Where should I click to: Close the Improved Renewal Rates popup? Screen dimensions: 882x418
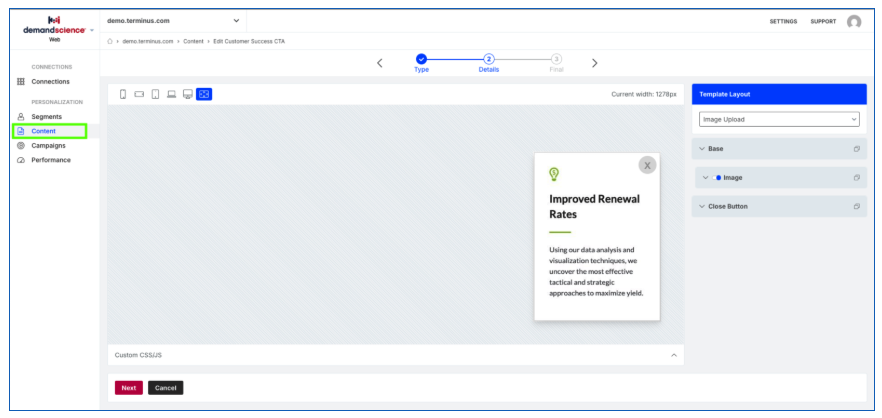coord(647,165)
